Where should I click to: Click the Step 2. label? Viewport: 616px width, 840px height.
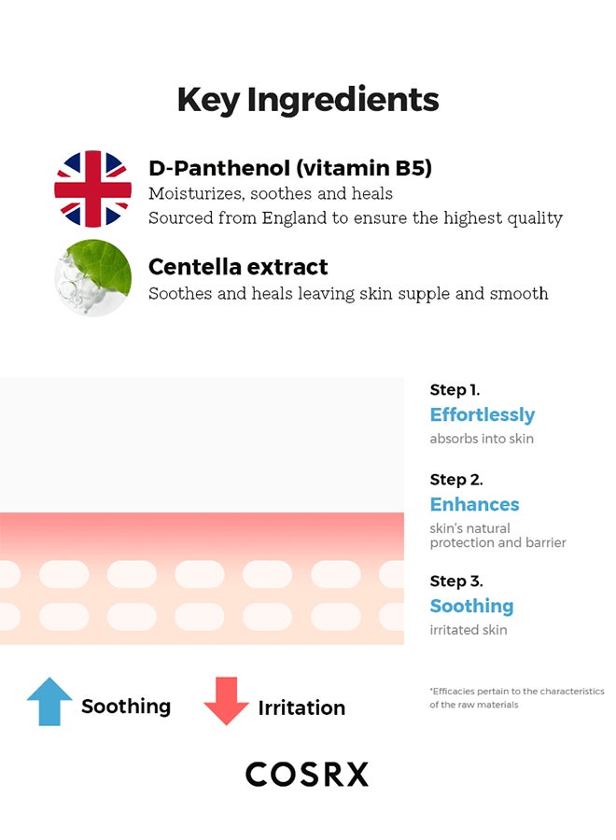(456, 480)
